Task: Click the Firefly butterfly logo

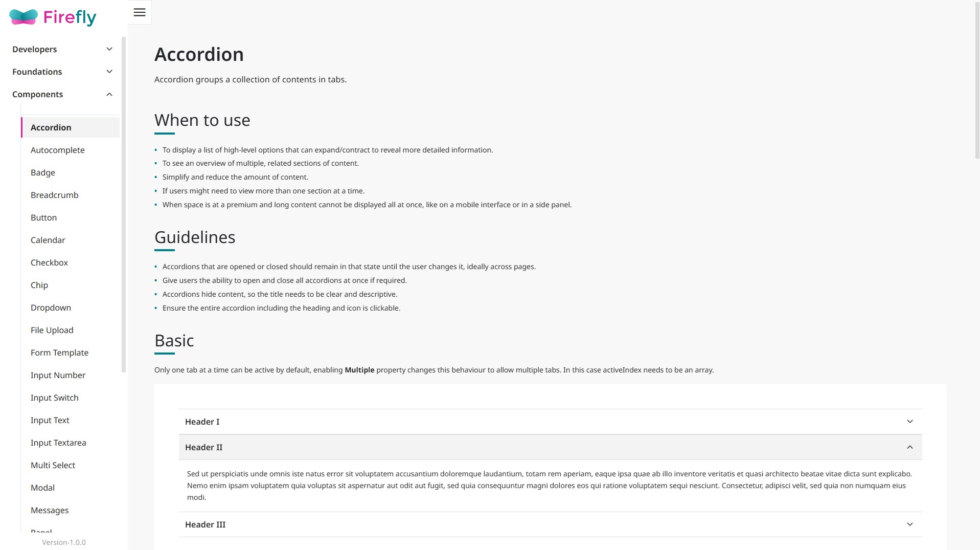Action: tap(24, 17)
